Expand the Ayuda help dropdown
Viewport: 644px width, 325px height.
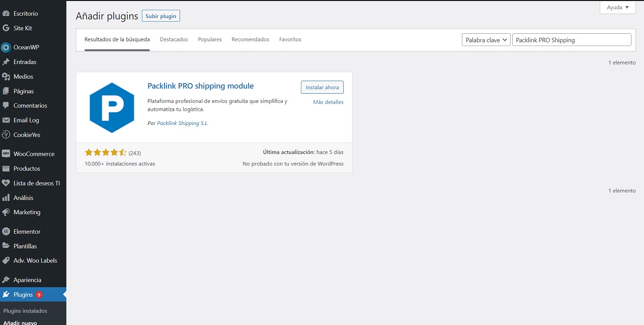(617, 8)
